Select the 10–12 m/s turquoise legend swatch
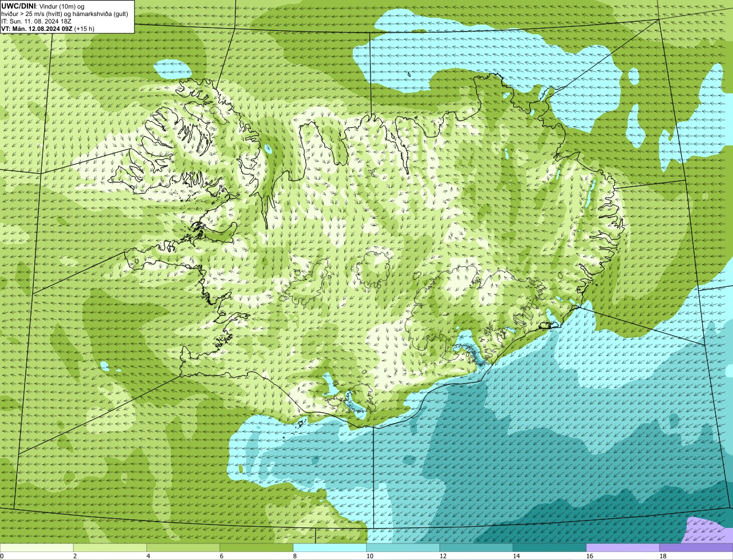 [x=403, y=547]
